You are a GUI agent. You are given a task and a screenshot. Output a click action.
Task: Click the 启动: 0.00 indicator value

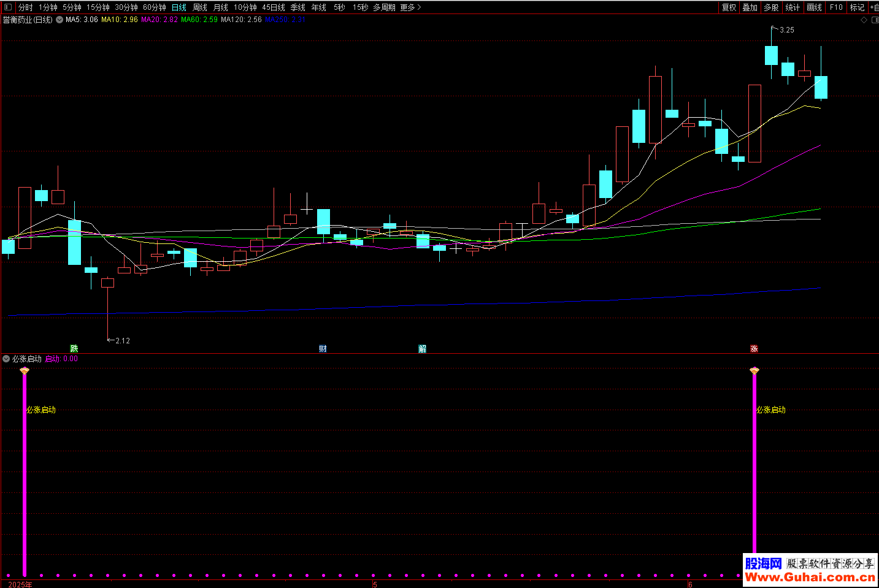(61, 359)
